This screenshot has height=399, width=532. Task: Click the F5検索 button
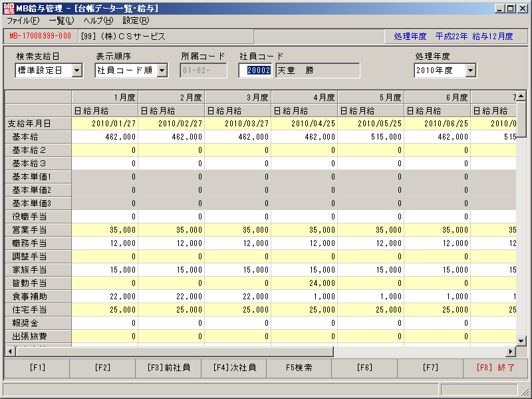pyautogui.click(x=299, y=368)
